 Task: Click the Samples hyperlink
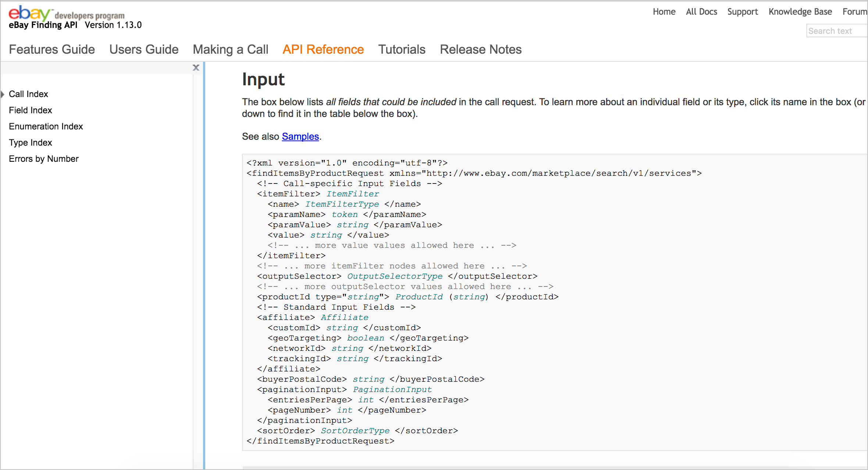[301, 136]
